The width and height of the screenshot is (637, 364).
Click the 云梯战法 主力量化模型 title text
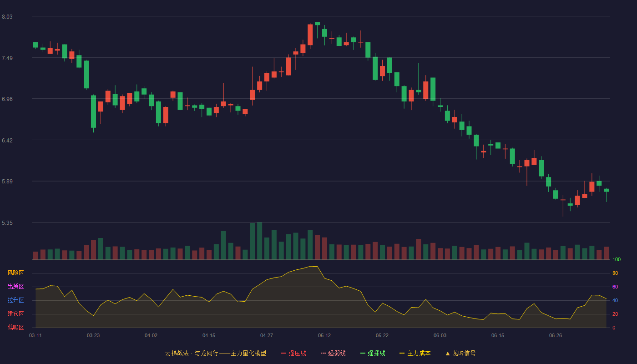click(215, 353)
